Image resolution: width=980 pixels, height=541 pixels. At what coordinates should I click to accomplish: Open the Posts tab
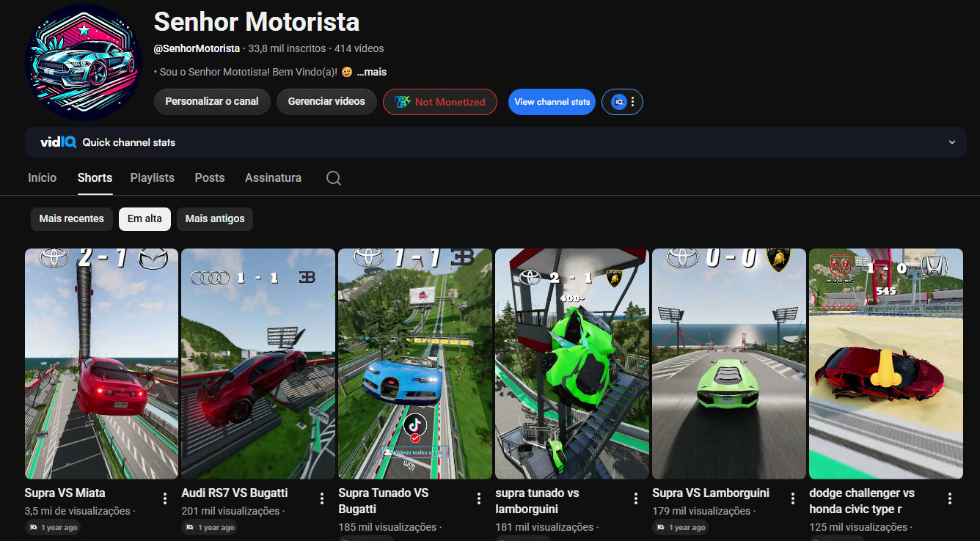tap(210, 178)
